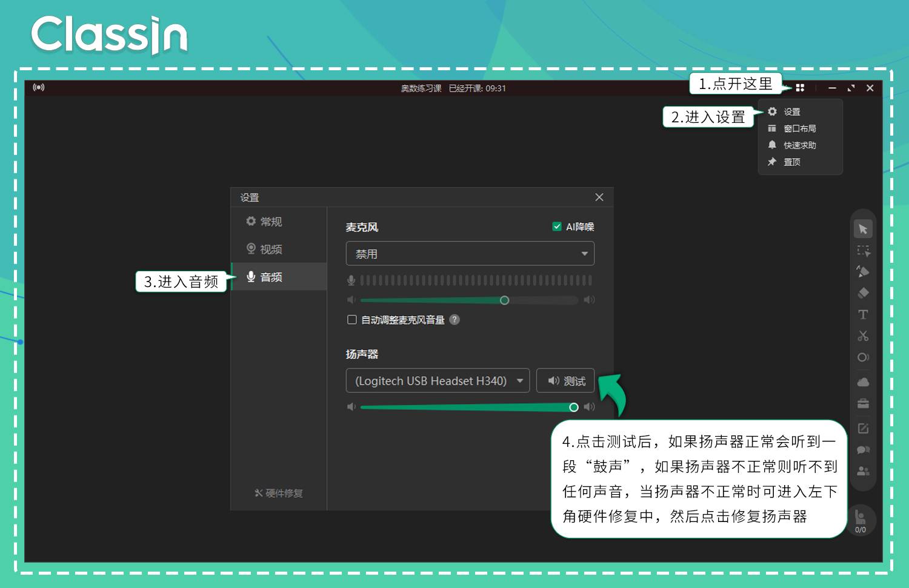Enable 自动调整麦克风音量 checkbox
This screenshot has height=588, width=909.
pos(351,320)
